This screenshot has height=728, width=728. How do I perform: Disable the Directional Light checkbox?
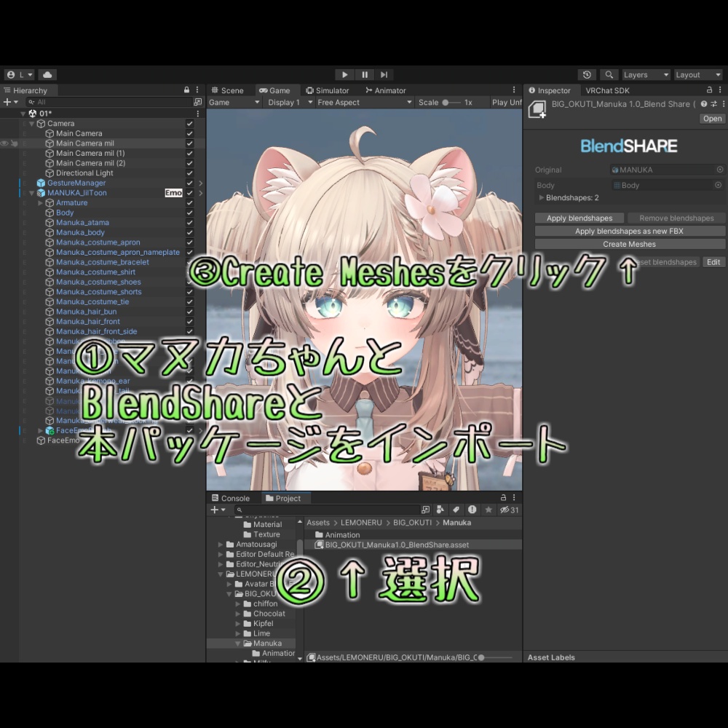click(190, 173)
